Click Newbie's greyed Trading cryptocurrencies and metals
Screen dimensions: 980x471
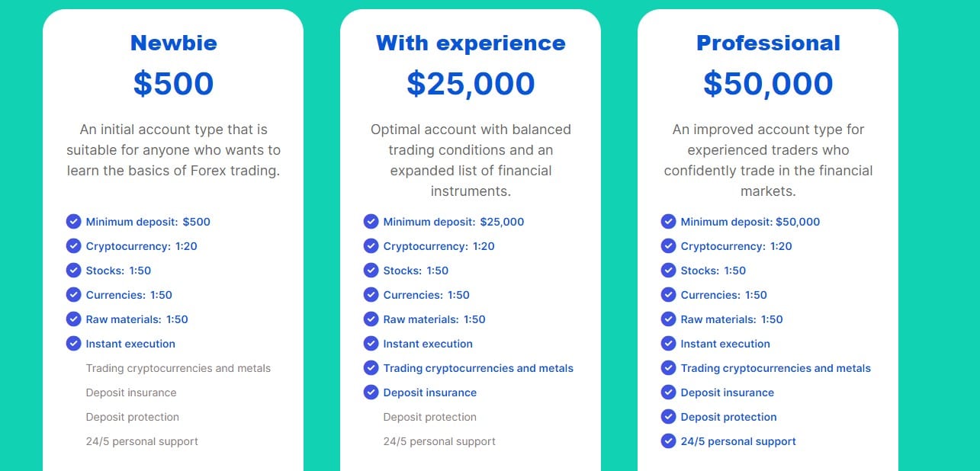178,368
